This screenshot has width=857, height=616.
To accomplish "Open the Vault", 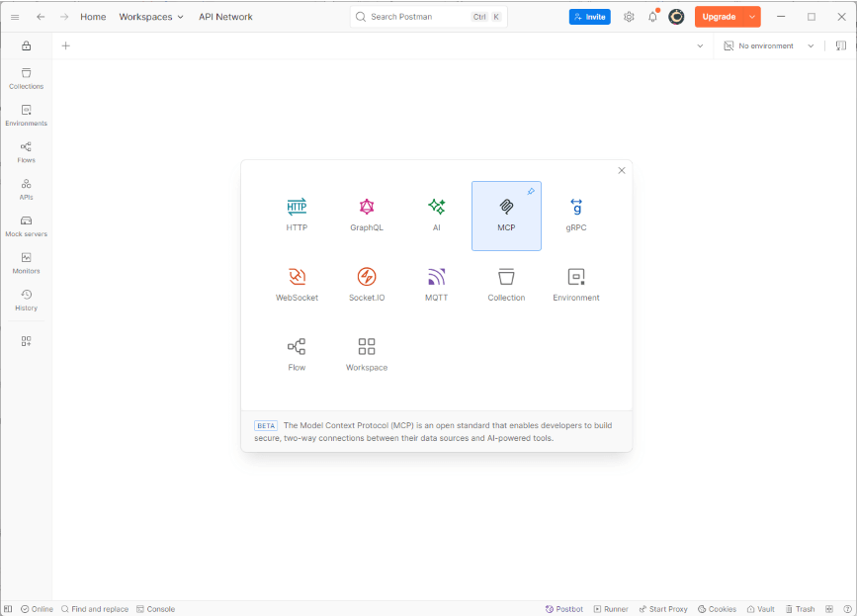I will point(761,609).
